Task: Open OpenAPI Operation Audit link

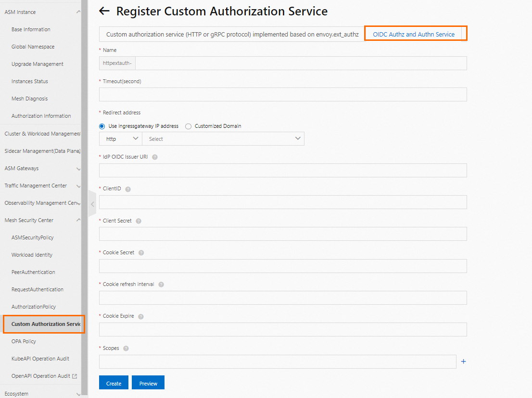Action: 41,375
